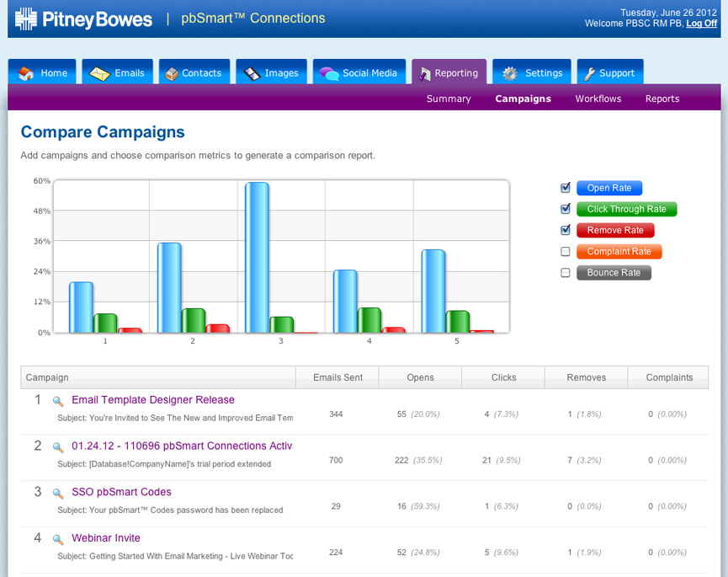Click the Pitney Bowes logo
728x577 pixels.
[x=83, y=19]
